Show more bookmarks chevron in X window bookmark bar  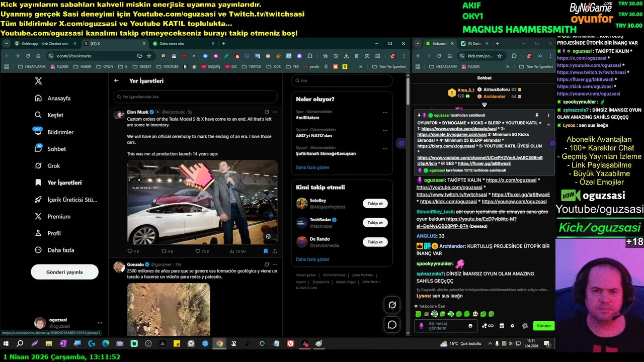click(x=361, y=66)
